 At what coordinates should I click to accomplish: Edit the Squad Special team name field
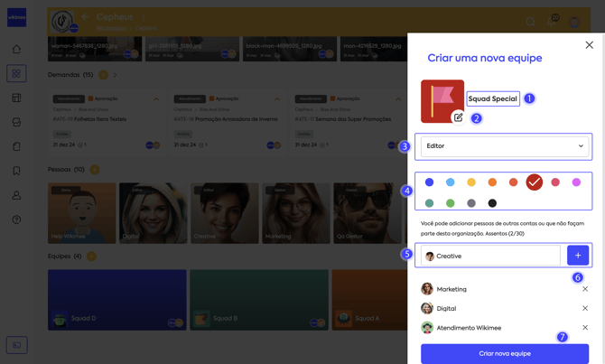coord(493,98)
